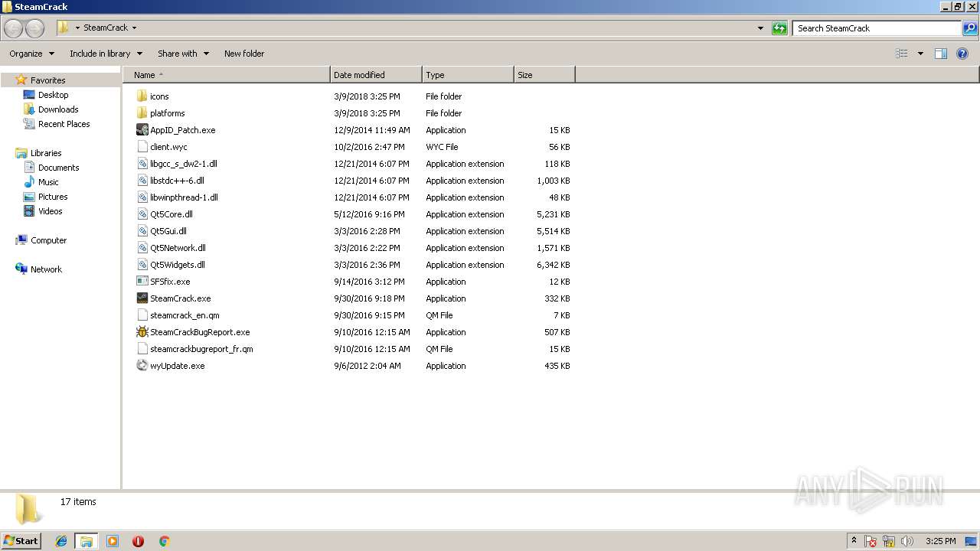Open the Include in library dropdown
Screen dimensions: 980x551
[106, 54]
